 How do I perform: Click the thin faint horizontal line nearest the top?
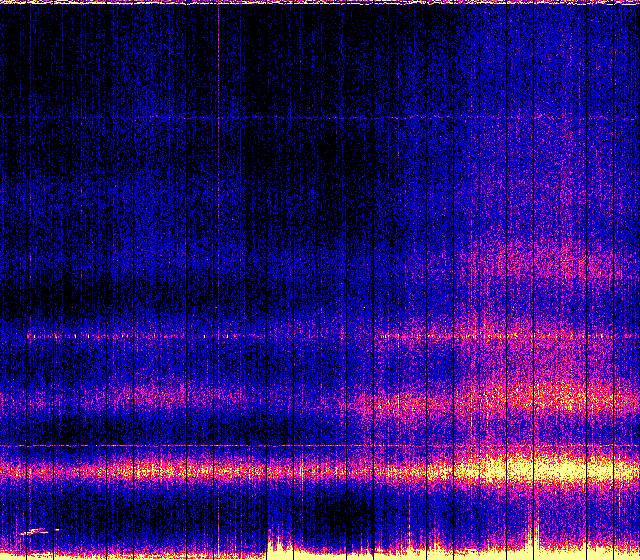(300, 118)
